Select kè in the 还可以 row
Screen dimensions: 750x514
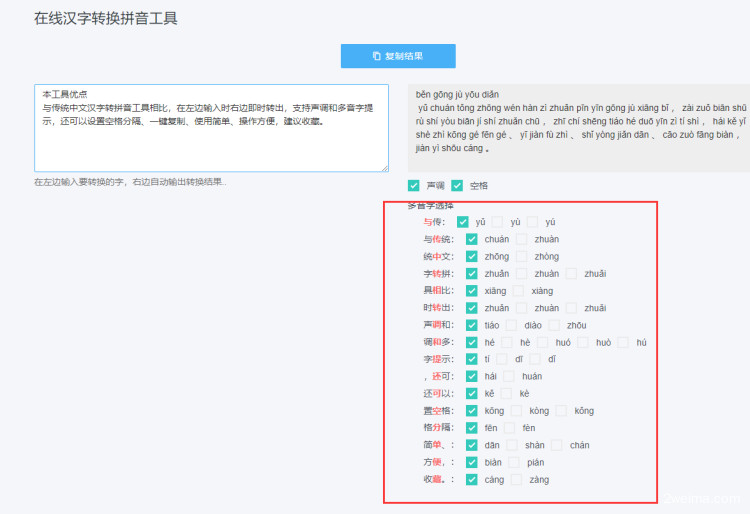[507, 394]
